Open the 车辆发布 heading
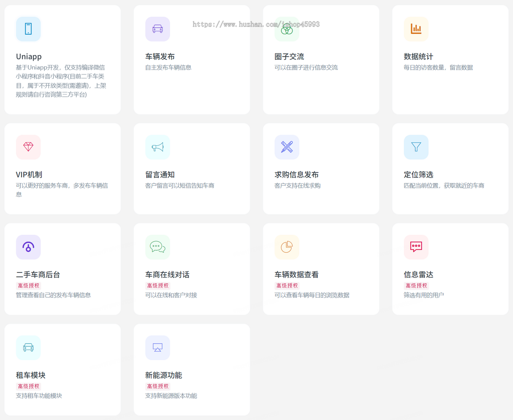 160,56
